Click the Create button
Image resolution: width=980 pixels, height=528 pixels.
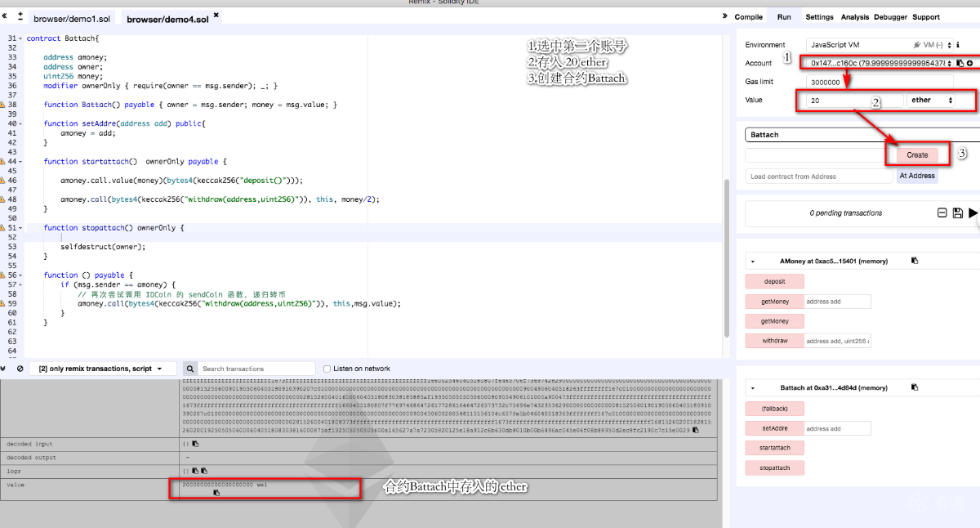click(917, 154)
